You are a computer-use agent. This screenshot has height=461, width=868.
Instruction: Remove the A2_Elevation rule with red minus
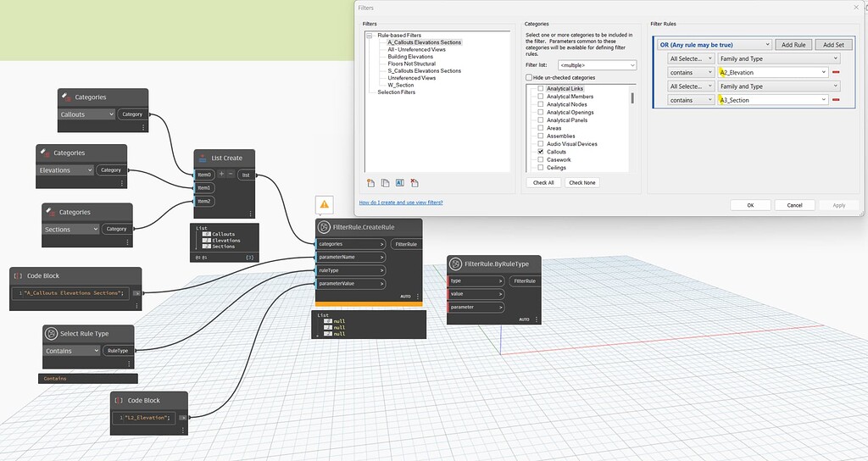click(836, 73)
